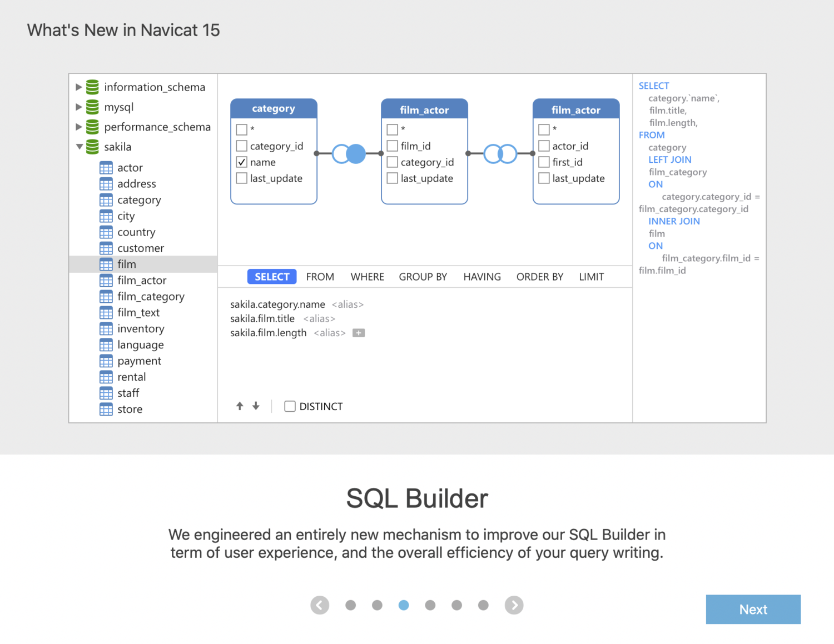Click the move down arrow icon
Viewport: 834px width, 644px height.
click(x=256, y=406)
